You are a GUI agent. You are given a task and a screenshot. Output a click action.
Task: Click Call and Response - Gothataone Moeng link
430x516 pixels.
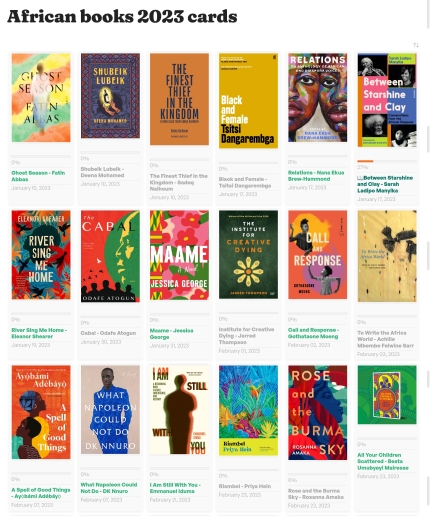click(x=313, y=333)
